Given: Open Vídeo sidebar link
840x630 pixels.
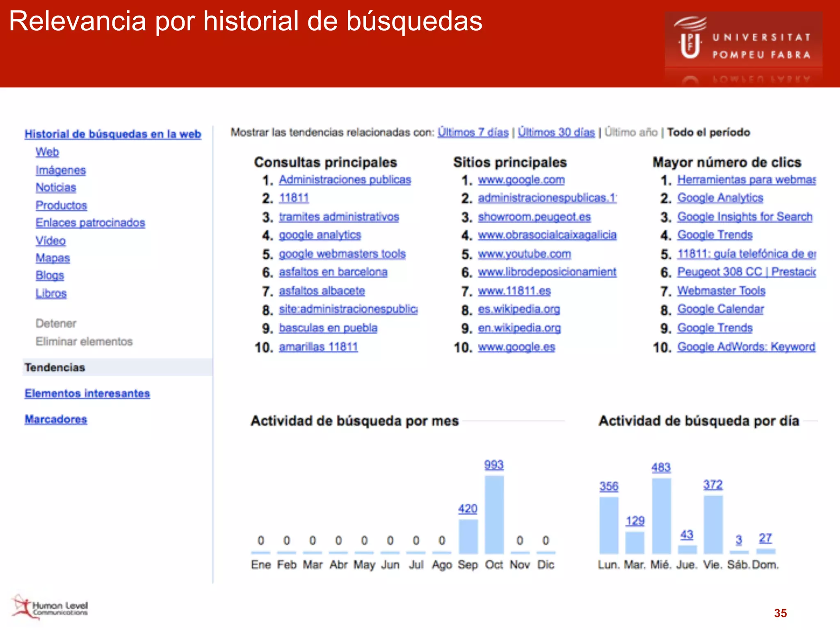Looking at the screenshot, I should pos(50,240).
